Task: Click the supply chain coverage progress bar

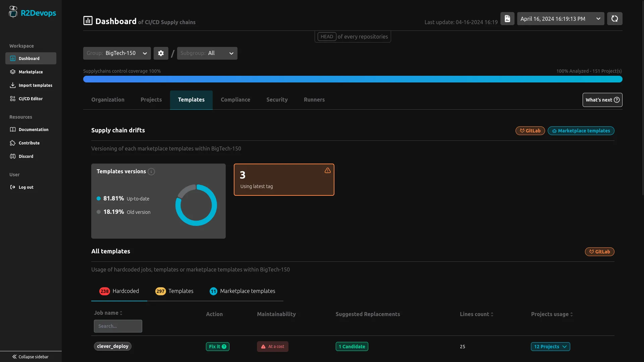Action: 353,79
